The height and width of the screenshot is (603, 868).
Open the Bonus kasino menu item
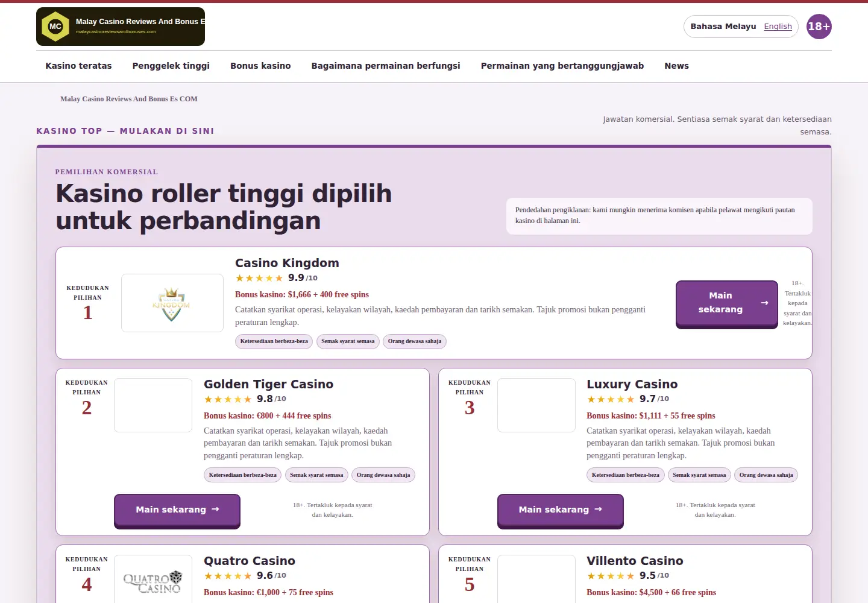click(260, 66)
